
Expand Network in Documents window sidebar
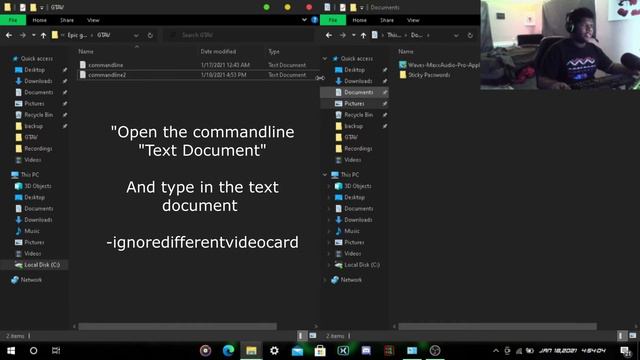coord(325,280)
